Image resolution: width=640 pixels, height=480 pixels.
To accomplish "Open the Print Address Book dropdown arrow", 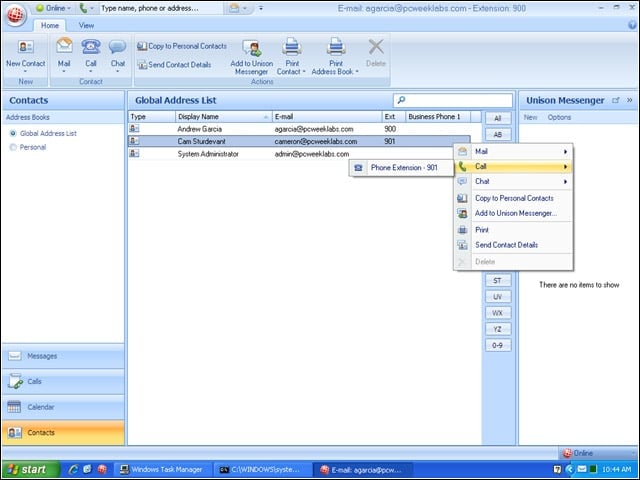I will (357, 72).
